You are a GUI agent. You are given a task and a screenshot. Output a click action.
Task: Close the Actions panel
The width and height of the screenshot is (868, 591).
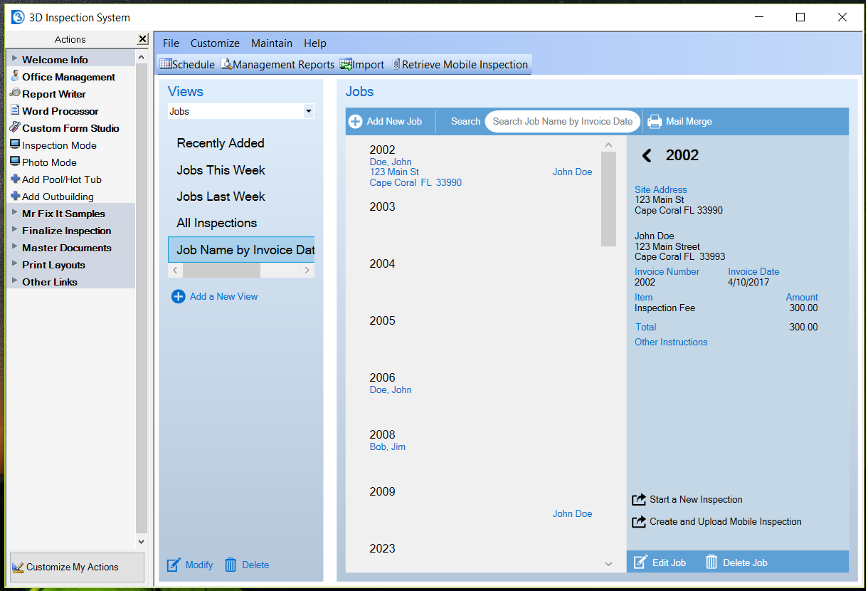[142, 39]
